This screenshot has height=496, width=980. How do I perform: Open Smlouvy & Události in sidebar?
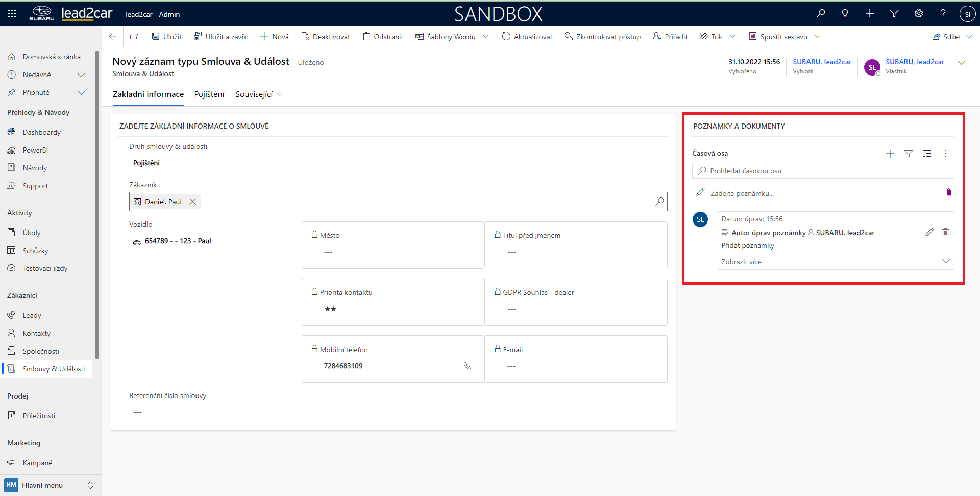[x=54, y=369]
